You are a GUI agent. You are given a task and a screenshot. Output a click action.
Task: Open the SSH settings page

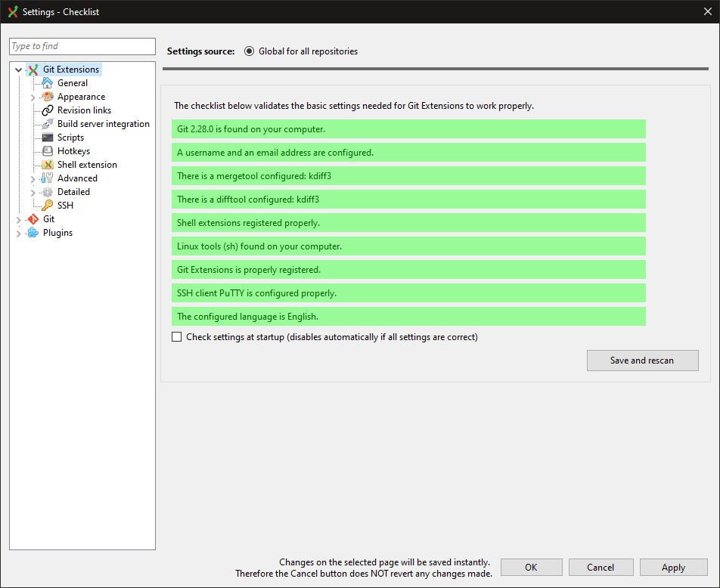[x=65, y=205]
